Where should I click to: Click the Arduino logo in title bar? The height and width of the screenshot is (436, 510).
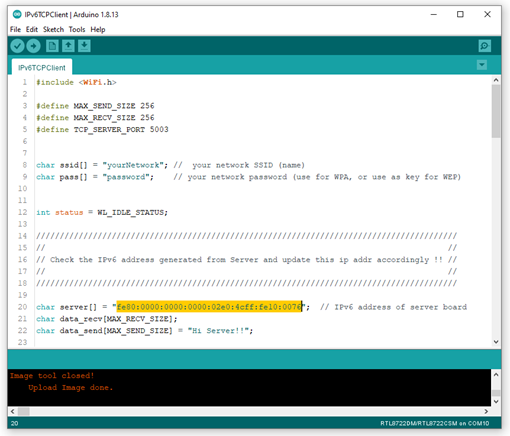pyautogui.click(x=17, y=14)
